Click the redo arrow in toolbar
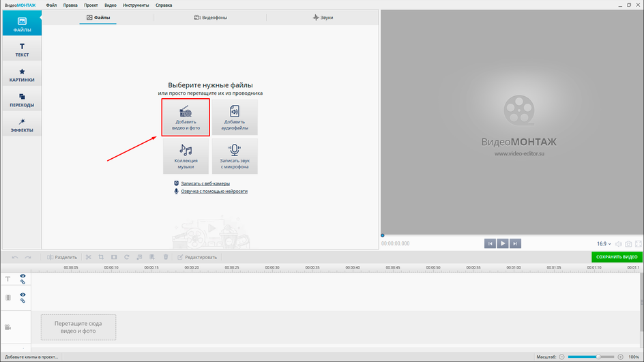Viewport: 644px width, 362px height. (28, 257)
